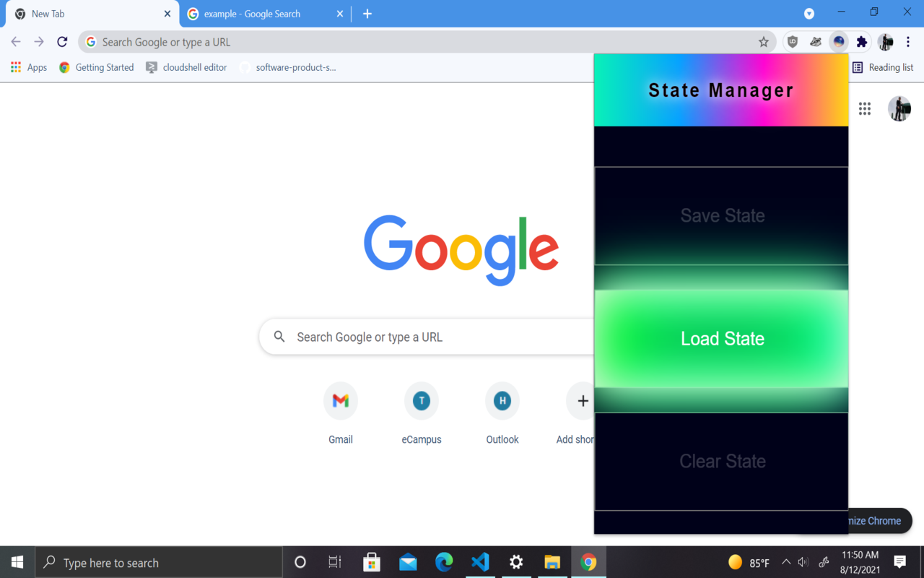Open Chrome three-dot menu
Viewport: 924px width, 578px height.
908,42
